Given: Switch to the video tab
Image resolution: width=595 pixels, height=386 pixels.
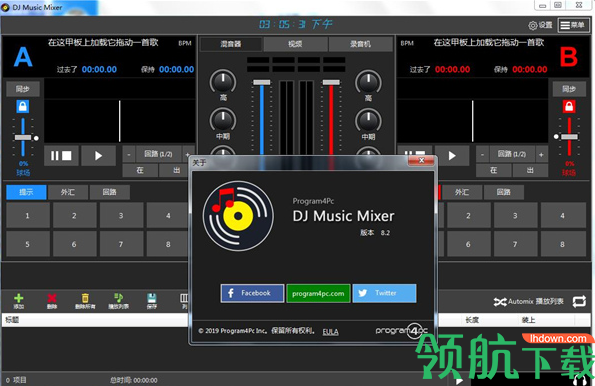Looking at the screenshot, I should pyautogui.click(x=295, y=44).
